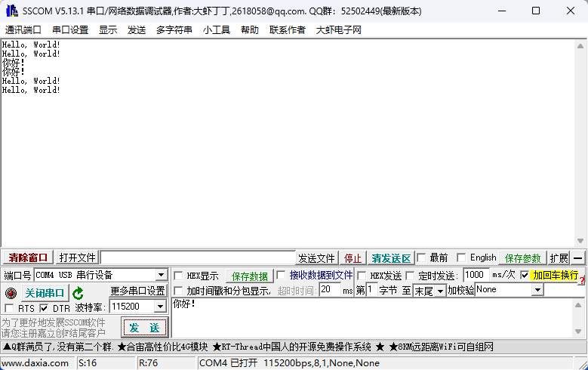Click the file path input field

(x=198, y=257)
